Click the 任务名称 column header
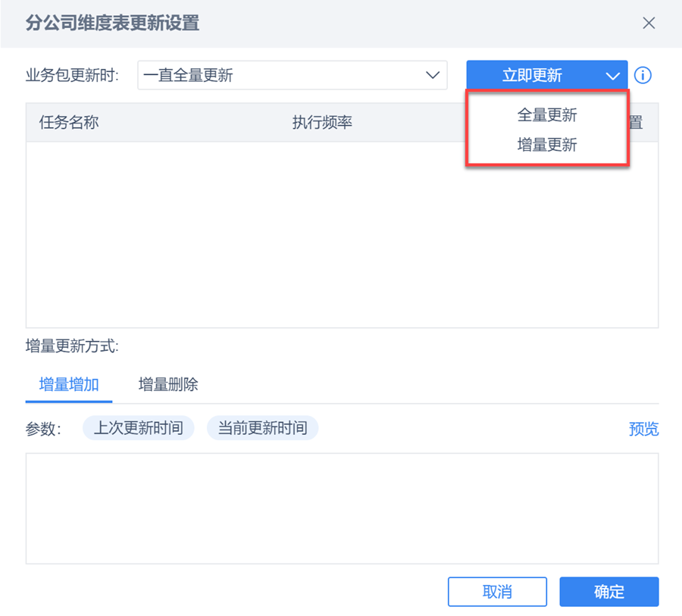Viewport: 682px width, 616px height. coord(69,123)
